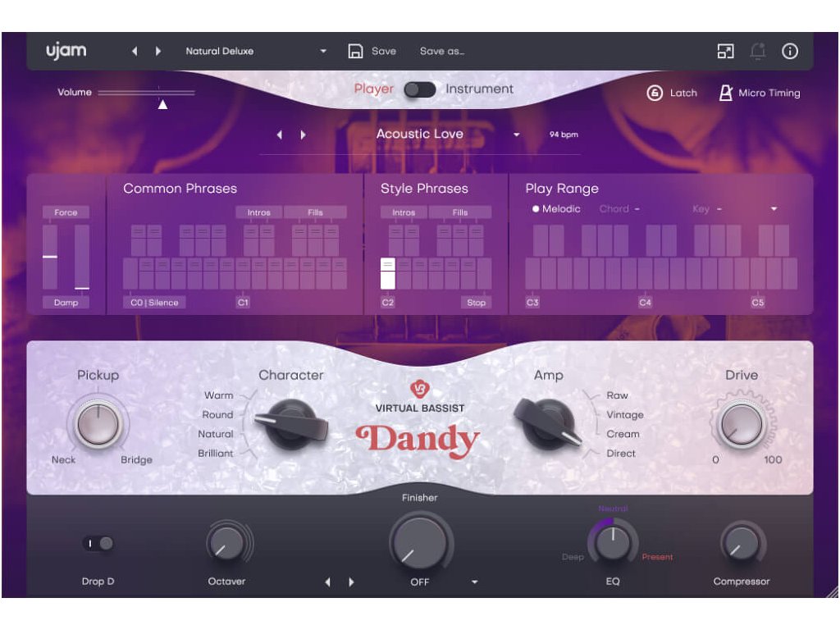Click the Force label button

point(66,212)
